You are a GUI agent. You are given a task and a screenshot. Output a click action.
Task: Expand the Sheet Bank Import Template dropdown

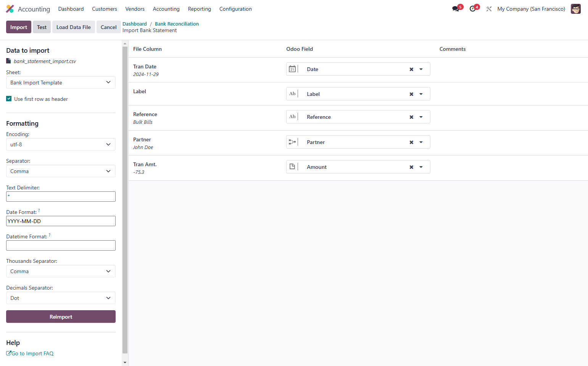pos(61,83)
